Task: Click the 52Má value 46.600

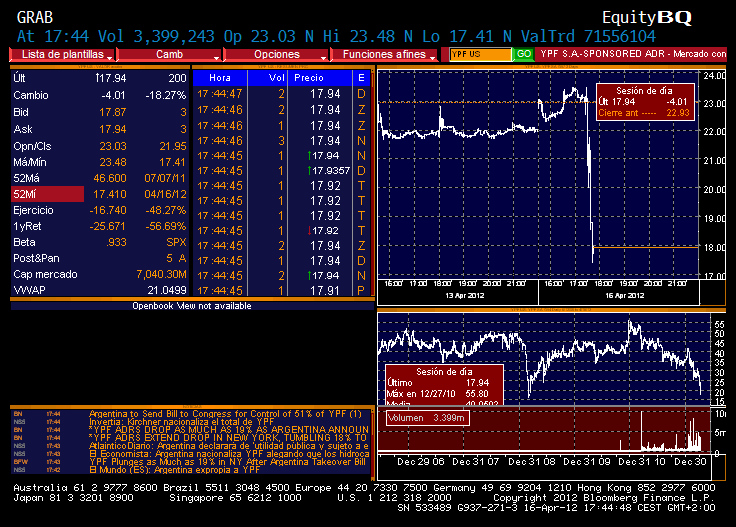Action: pyautogui.click(x=110, y=178)
